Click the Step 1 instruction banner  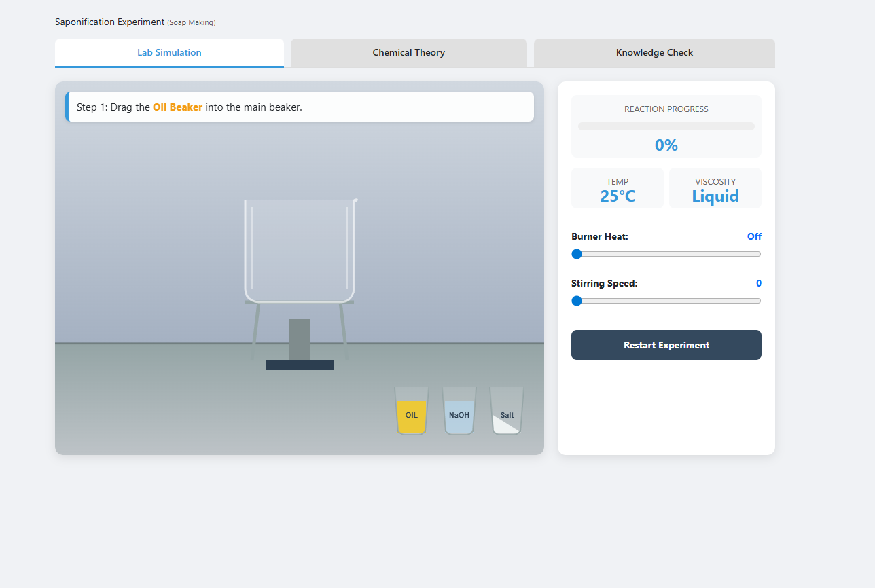coord(300,107)
